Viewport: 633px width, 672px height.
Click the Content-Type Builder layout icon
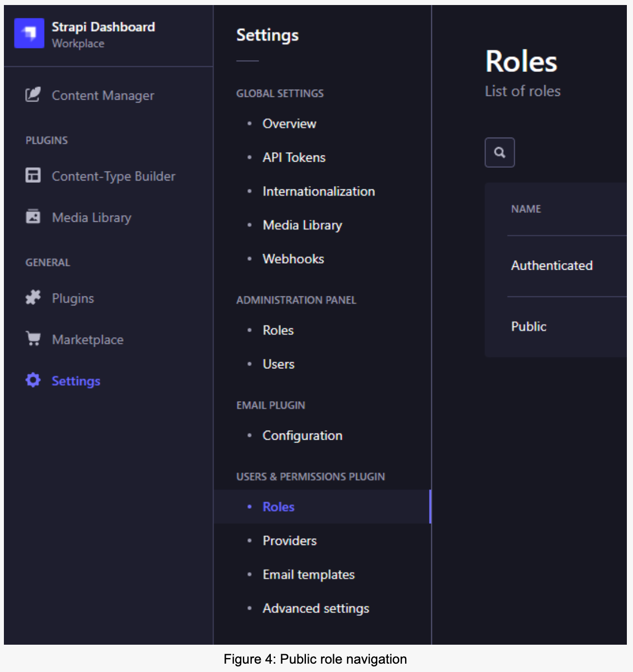(x=33, y=176)
